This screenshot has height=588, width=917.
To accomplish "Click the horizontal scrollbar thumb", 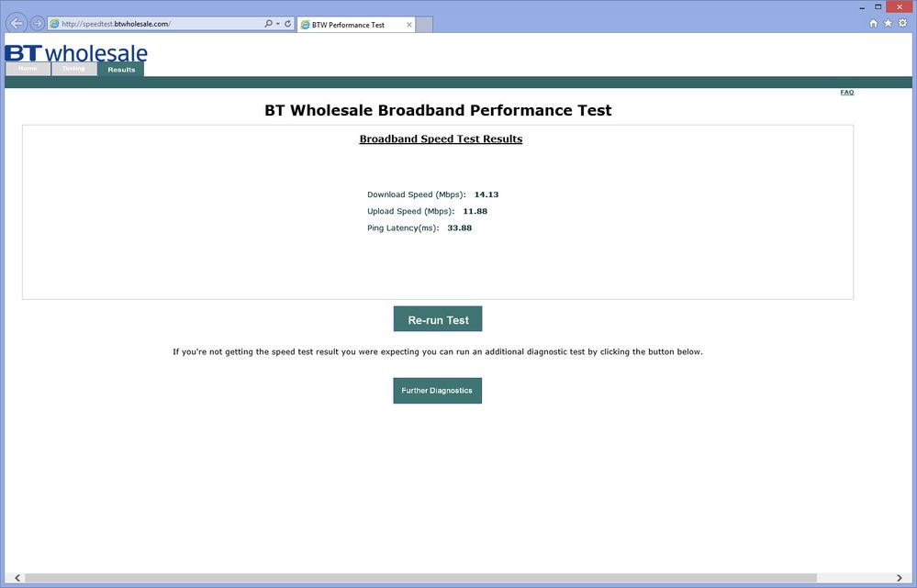I will tap(420, 578).
